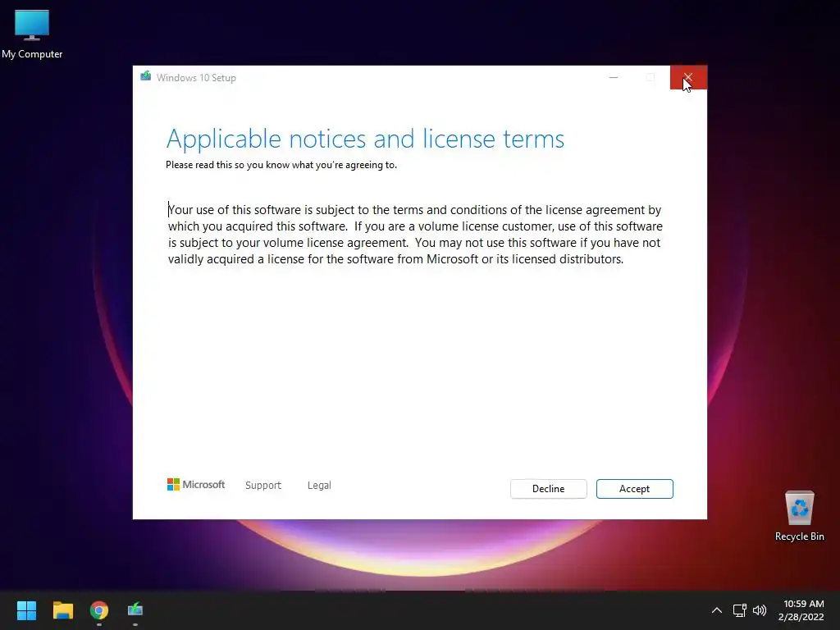Click the Decline button
840x630 pixels.
(x=548, y=489)
